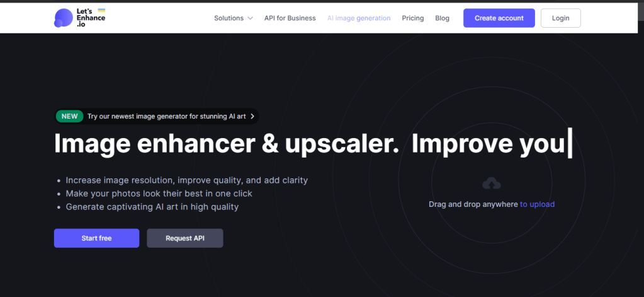The image size is (644, 297).
Task: Open the Solutions menu
Action: [x=229, y=18]
